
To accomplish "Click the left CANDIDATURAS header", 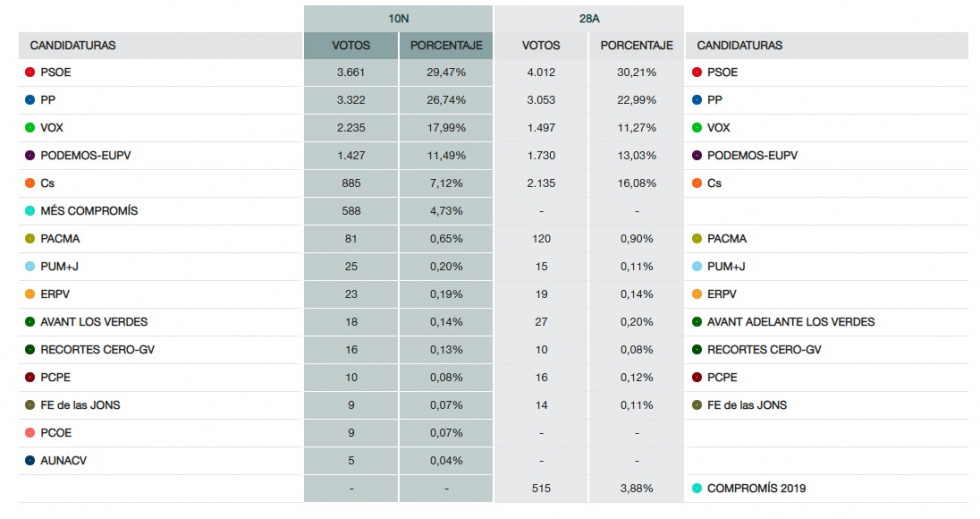I will 73,46.
